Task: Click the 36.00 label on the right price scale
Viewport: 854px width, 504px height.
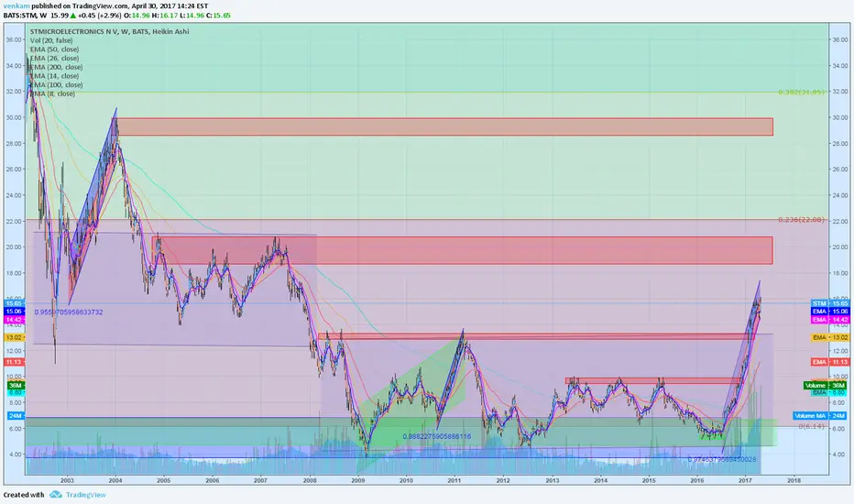Action: pyautogui.click(x=839, y=39)
